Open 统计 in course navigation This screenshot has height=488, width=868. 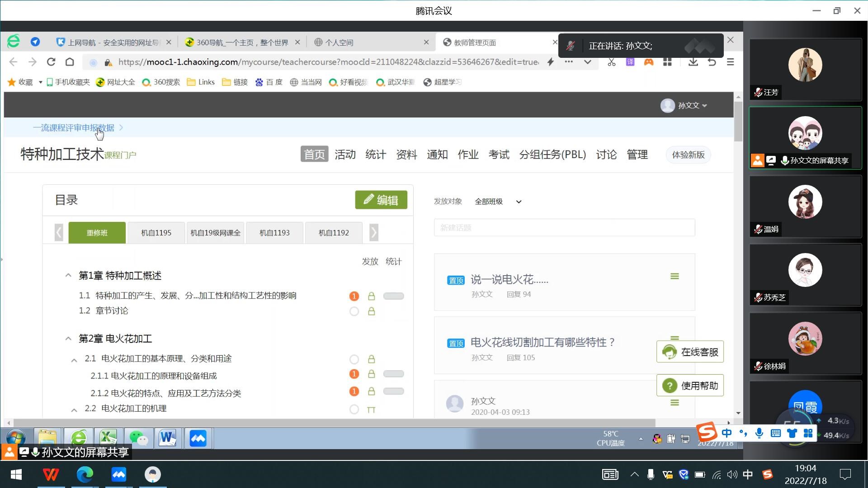pos(375,155)
